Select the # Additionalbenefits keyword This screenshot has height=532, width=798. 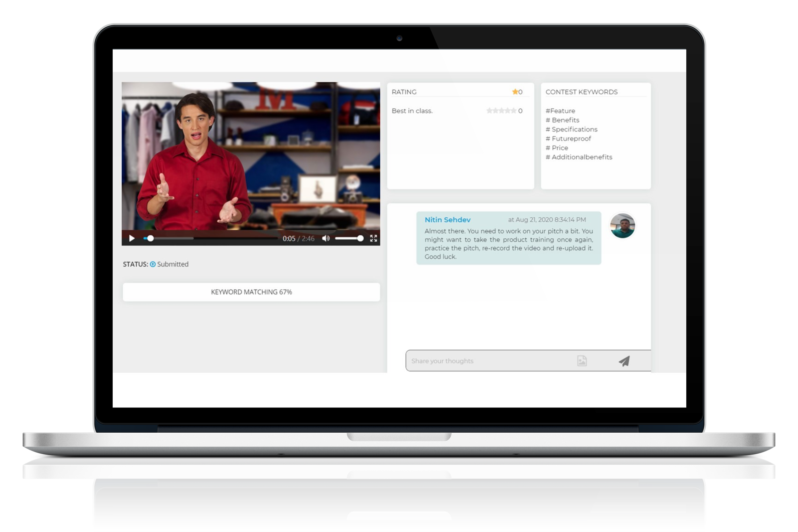click(x=579, y=157)
